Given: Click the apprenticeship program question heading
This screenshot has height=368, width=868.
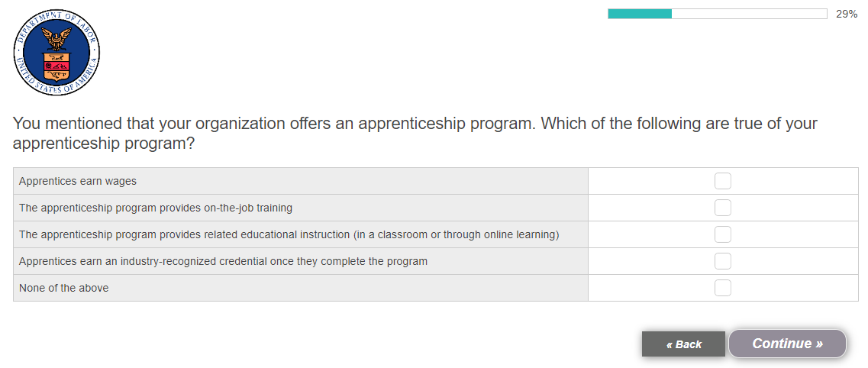Looking at the screenshot, I should tap(415, 133).
